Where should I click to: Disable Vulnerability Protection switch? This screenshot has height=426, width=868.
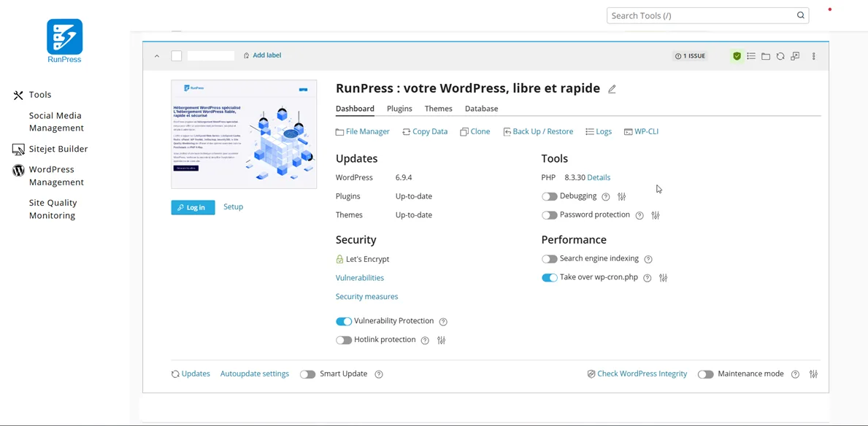tap(344, 322)
